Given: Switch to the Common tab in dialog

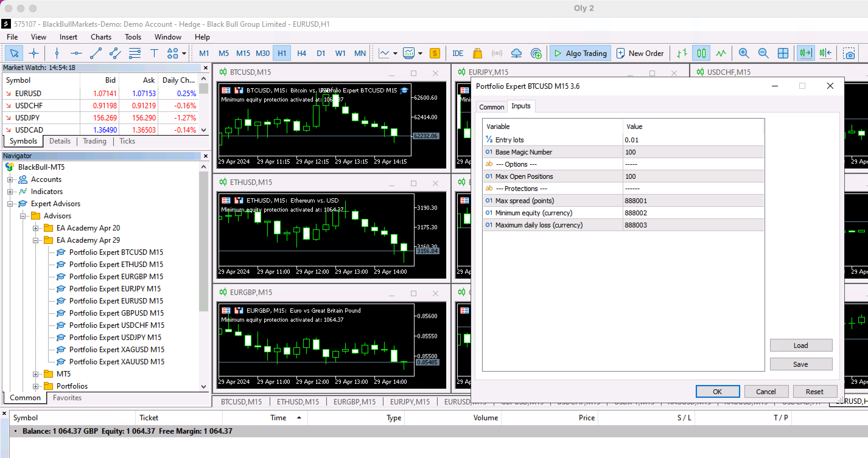Looking at the screenshot, I should [x=491, y=107].
